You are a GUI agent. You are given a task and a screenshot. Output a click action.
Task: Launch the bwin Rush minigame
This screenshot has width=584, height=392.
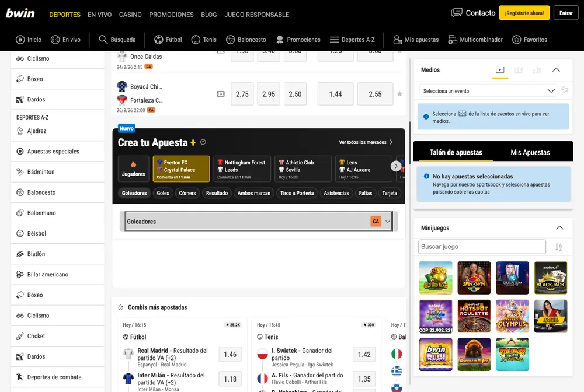coord(436,355)
